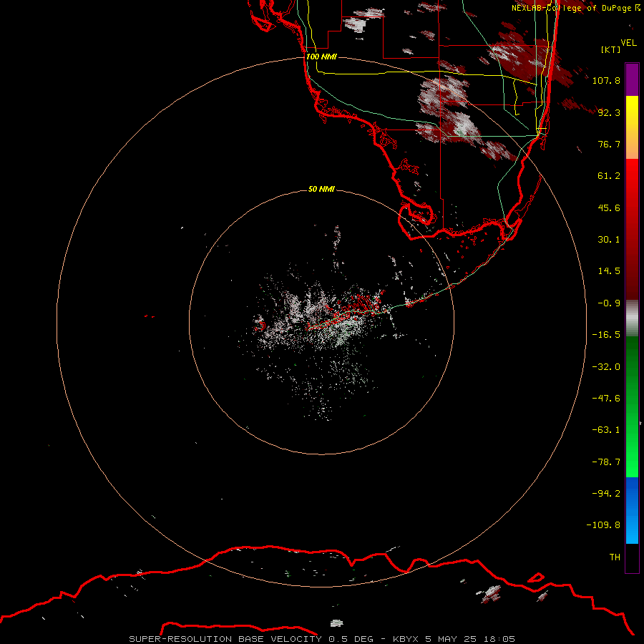This screenshot has width=644, height=644.
Task: Click the 45.6 velocity scale value
Action: pos(609,208)
